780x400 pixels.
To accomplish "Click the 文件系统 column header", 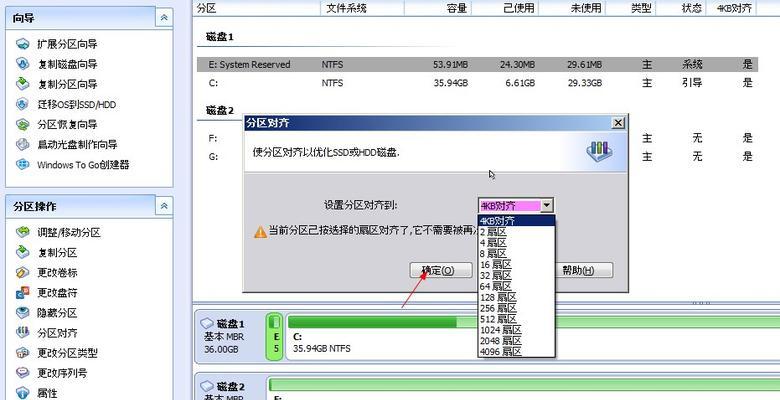I will 362,8.
